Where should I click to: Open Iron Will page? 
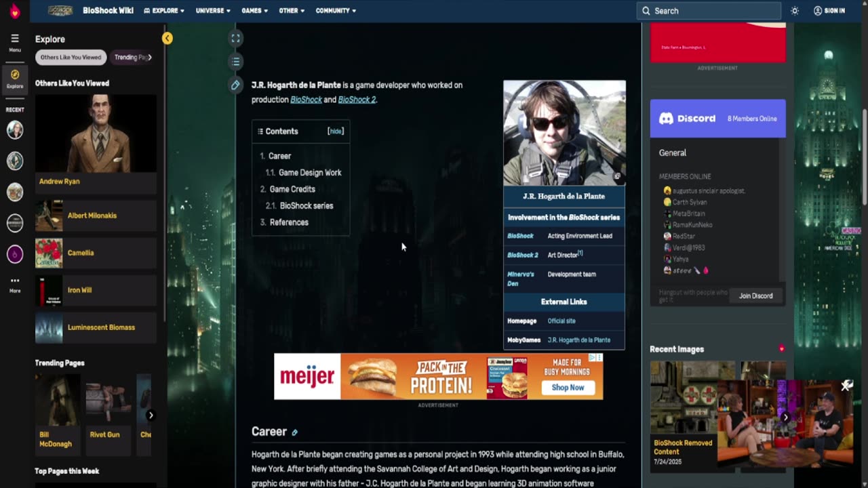click(96, 290)
